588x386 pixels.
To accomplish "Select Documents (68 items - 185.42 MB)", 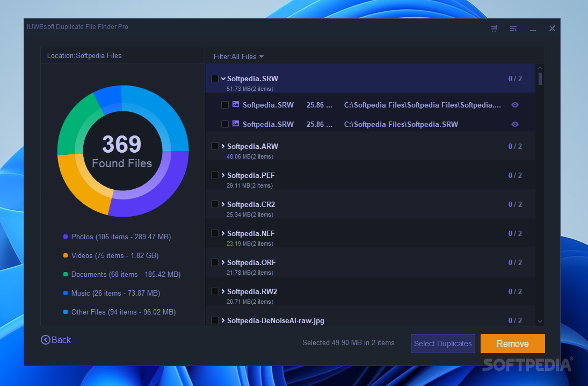I will (x=126, y=275).
